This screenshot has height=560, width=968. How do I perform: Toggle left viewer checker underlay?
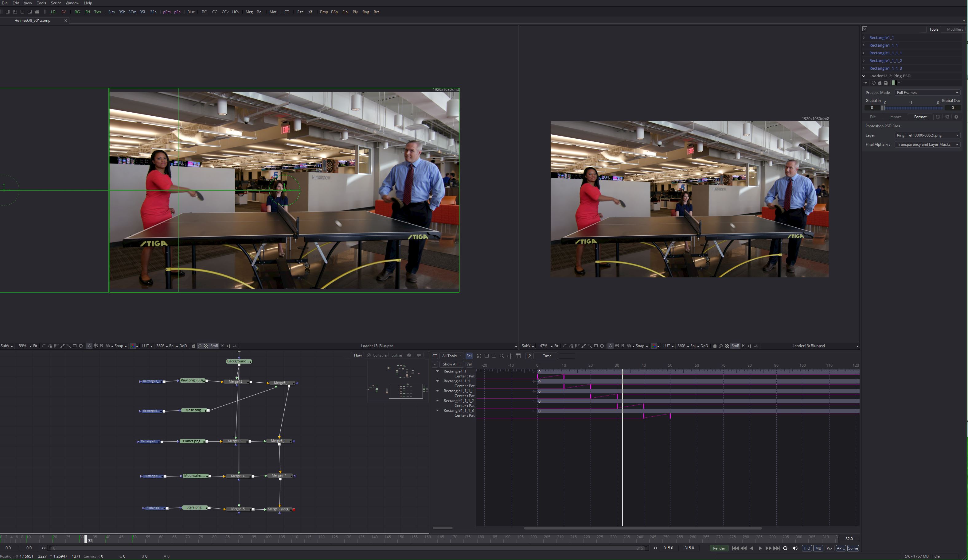206,346
